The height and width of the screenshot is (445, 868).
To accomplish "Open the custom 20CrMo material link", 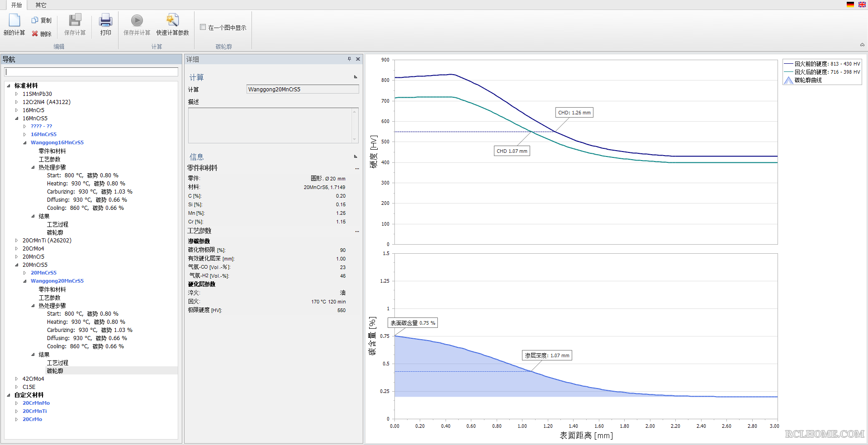I will tap(32, 419).
